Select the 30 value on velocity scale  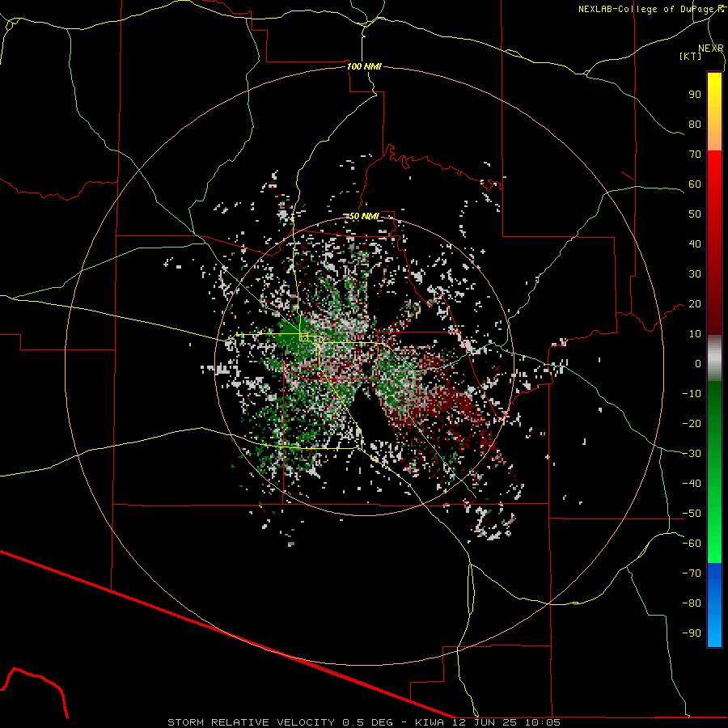pyautogui.click(x=695, y=274)
